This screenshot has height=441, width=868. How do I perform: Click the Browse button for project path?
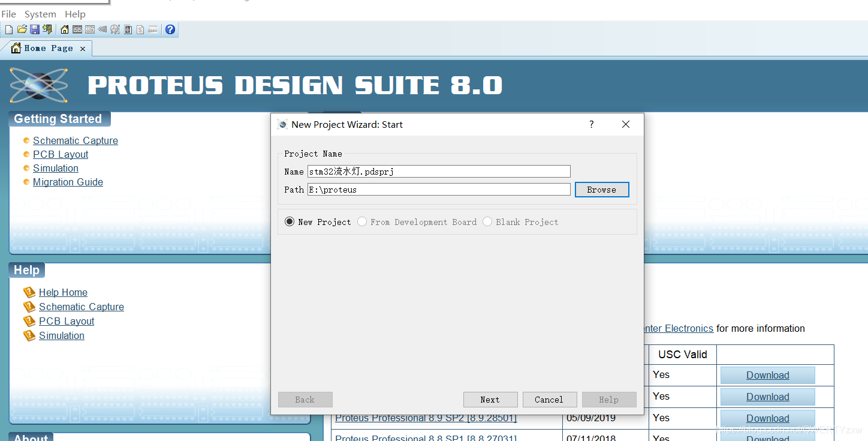point(602,190)
